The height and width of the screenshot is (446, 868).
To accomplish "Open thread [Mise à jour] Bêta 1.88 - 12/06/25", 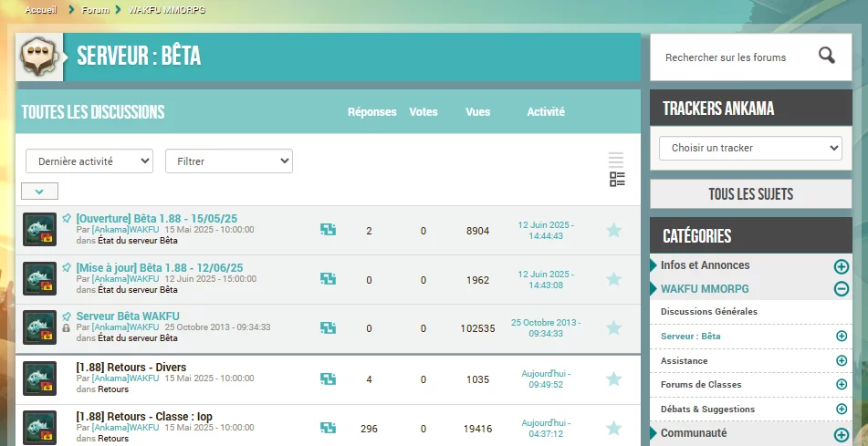I will (x=160, y=268).
